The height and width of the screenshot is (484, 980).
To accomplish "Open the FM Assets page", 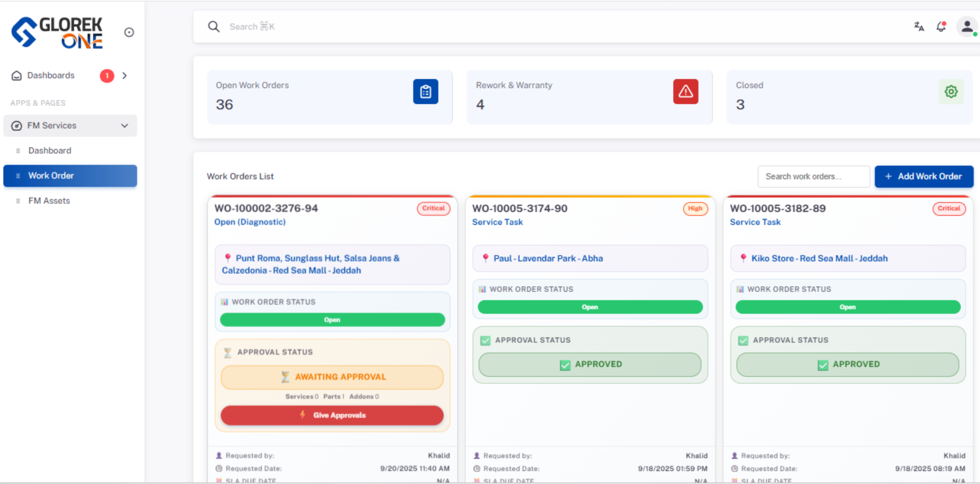I will (49, 201).
